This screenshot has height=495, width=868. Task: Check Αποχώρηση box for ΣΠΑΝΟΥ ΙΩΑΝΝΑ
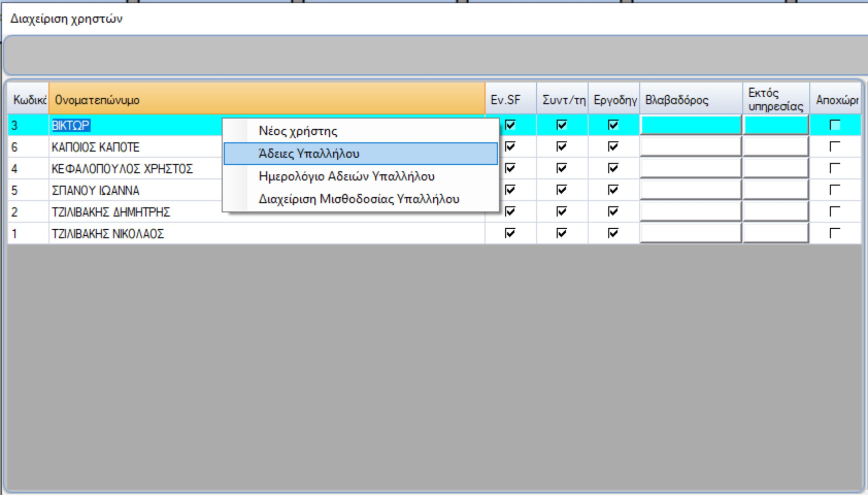pyautogui.click(x=835, y=190)
